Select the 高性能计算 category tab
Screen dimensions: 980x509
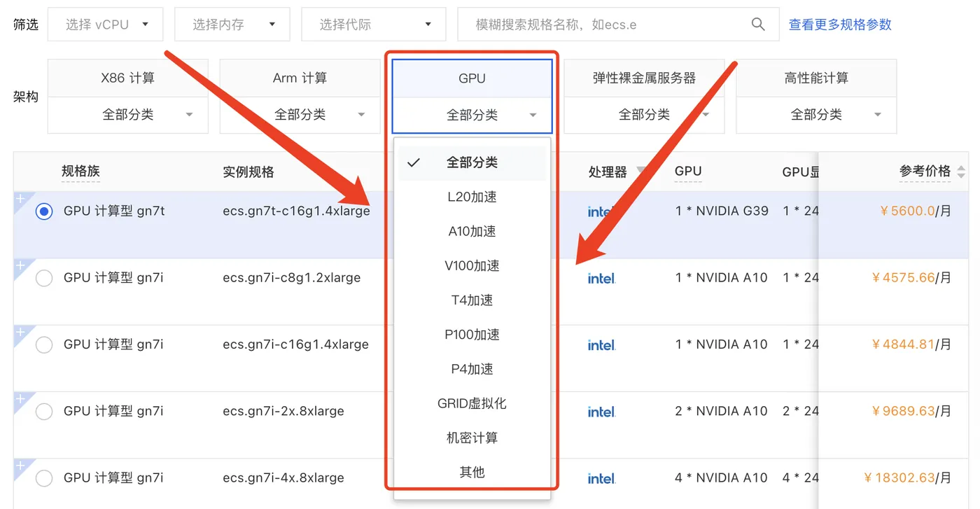click(815, 78)
